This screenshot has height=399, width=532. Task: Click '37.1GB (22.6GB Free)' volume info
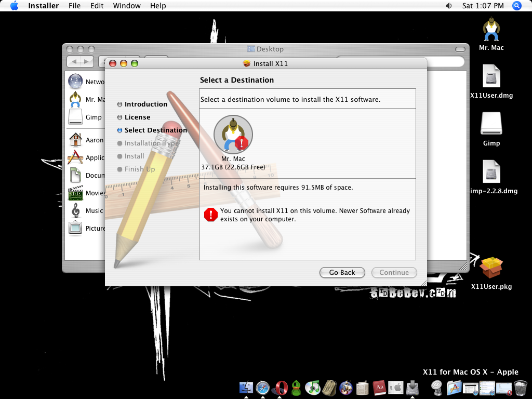tap(233, 167)
